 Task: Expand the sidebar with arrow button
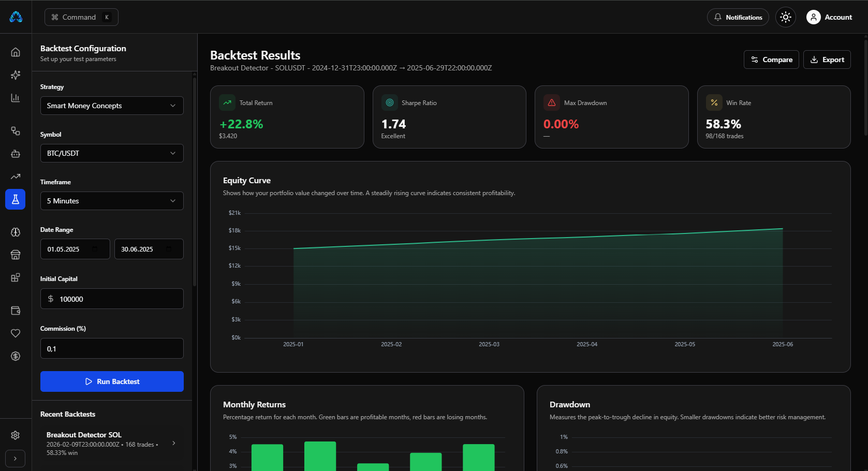click(x=16, y=459)
